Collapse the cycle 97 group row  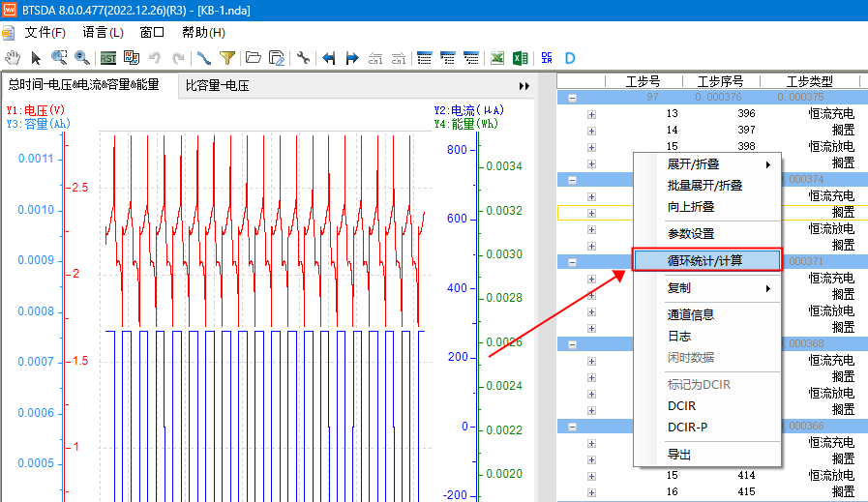573,98
